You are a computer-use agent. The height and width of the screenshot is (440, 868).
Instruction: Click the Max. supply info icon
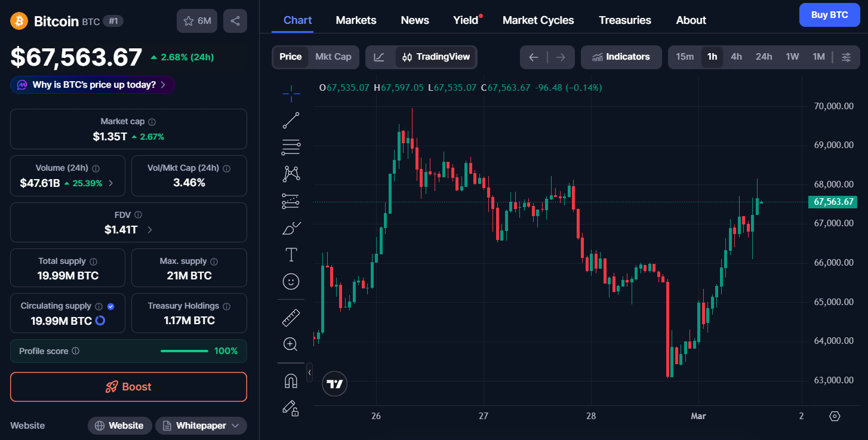coord(214,261)
